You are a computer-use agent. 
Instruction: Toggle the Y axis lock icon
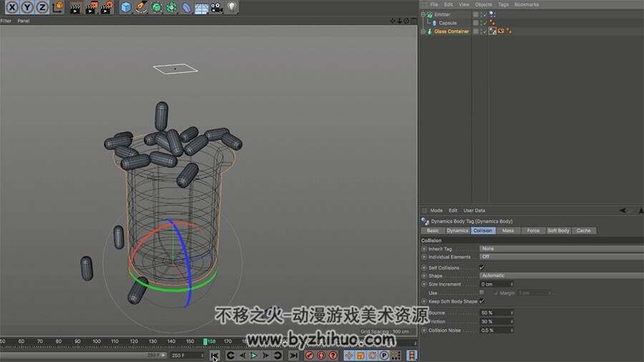coord(27,7)
